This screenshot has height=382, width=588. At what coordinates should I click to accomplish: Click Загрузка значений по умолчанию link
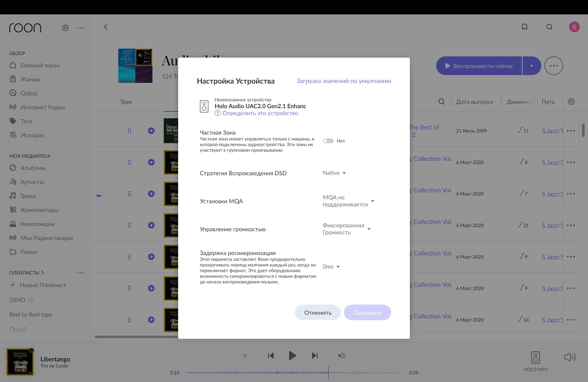tap(344, 81)
